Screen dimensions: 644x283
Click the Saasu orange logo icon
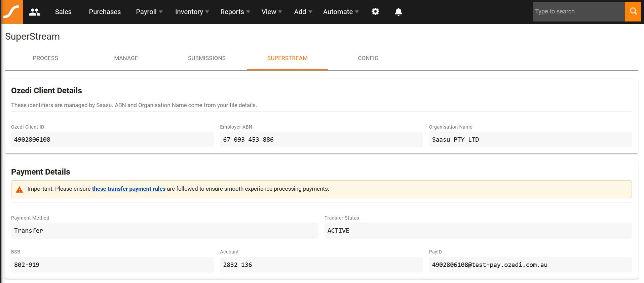coord(12,12)
